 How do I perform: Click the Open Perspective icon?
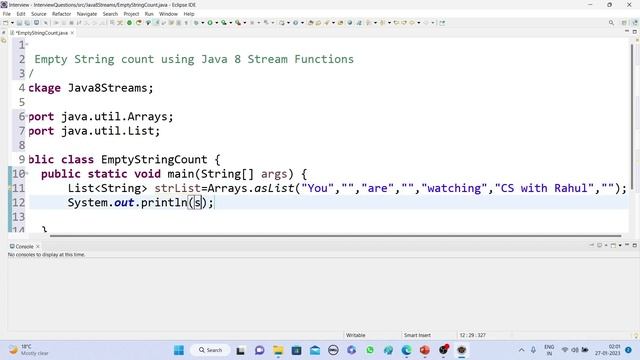[624, 23]
